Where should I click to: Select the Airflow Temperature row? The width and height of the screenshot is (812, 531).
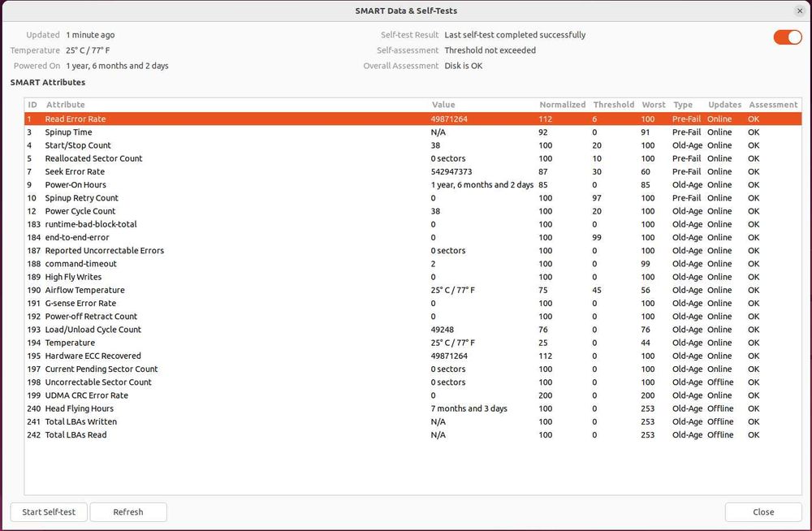412,290
